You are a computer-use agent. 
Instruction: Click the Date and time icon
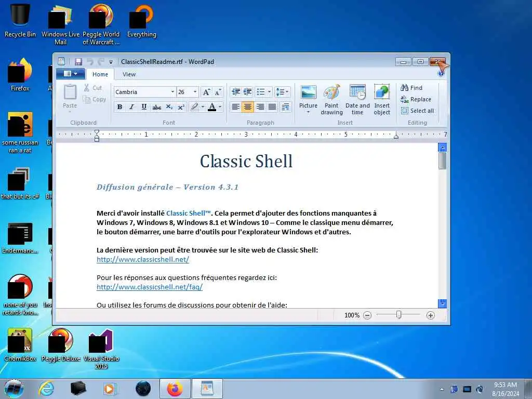coord(357,92)
